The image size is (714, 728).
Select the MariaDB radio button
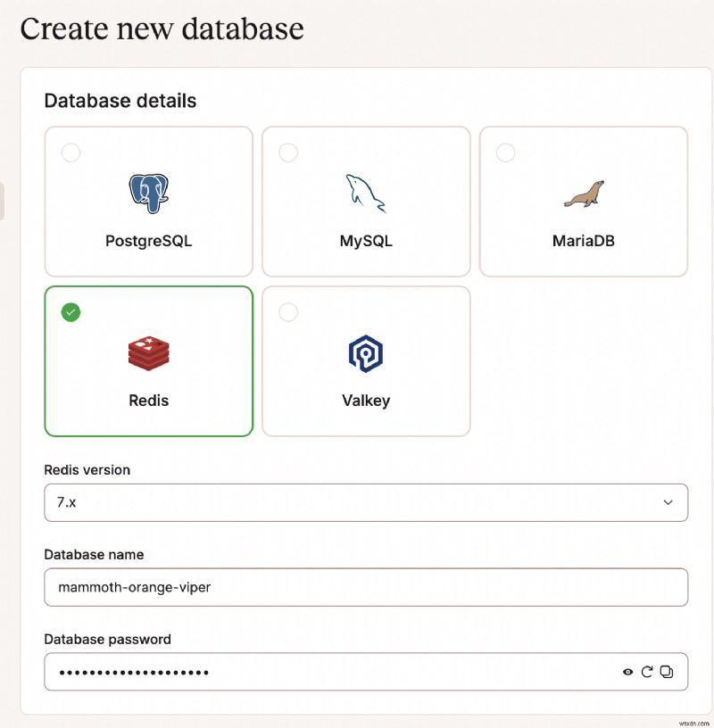pos(505,153)
